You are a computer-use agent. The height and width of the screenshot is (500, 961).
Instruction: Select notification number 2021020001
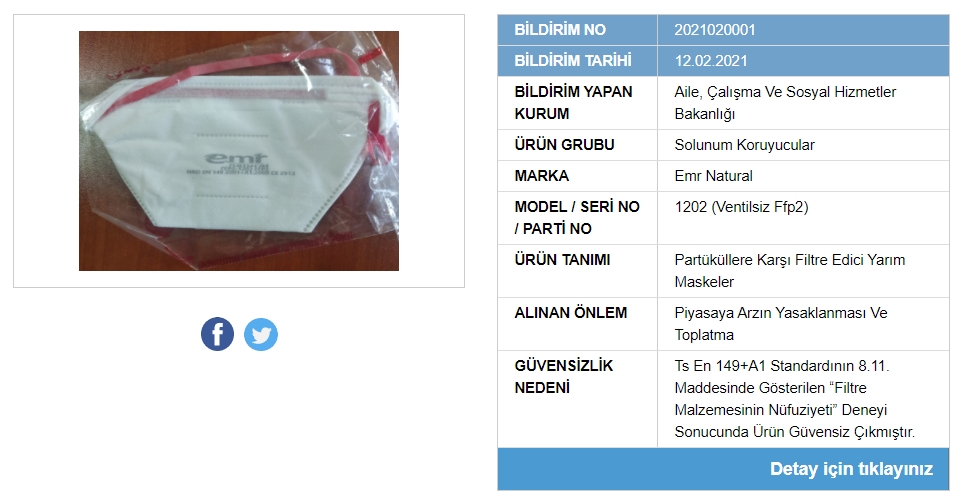[715, 29]
